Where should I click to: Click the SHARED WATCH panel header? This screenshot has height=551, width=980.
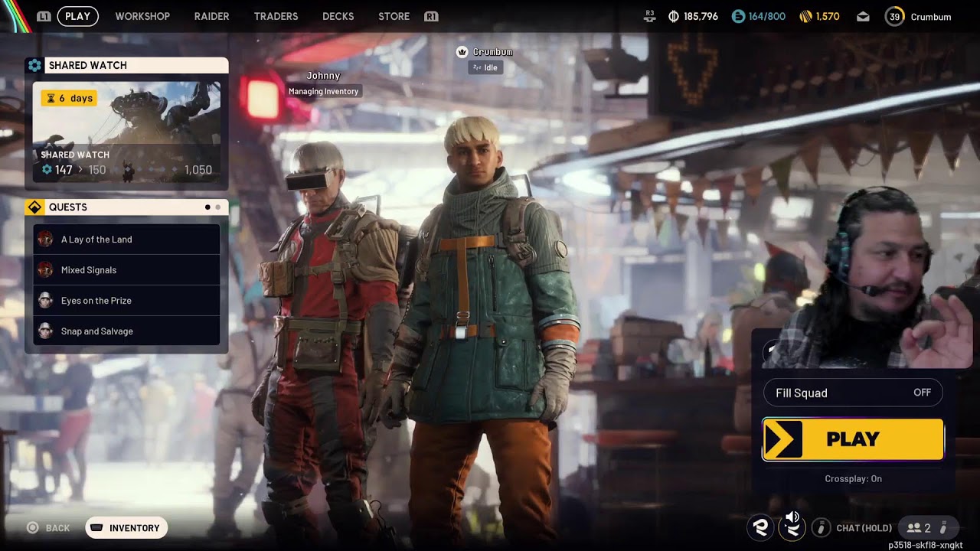point(126,65)
